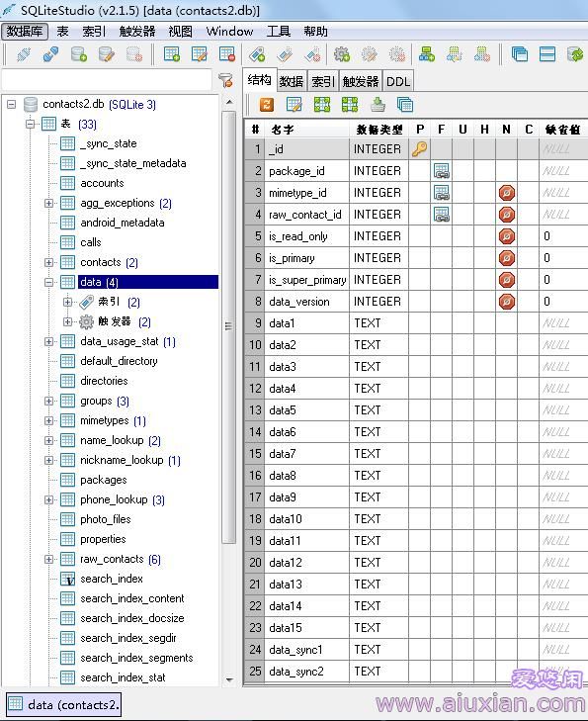588x721 pixels.
Task: Click the edit view icon in main toolbar
Action: click(x=455, y=54)
